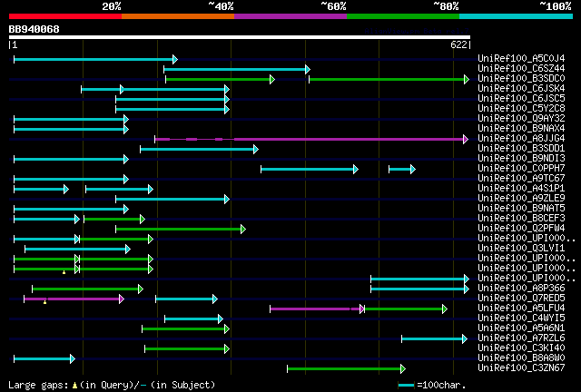This screenshot has width=581, height=392.
Task: Click the cyan alignment bar for C4WYI5
Action: (193, 319)
